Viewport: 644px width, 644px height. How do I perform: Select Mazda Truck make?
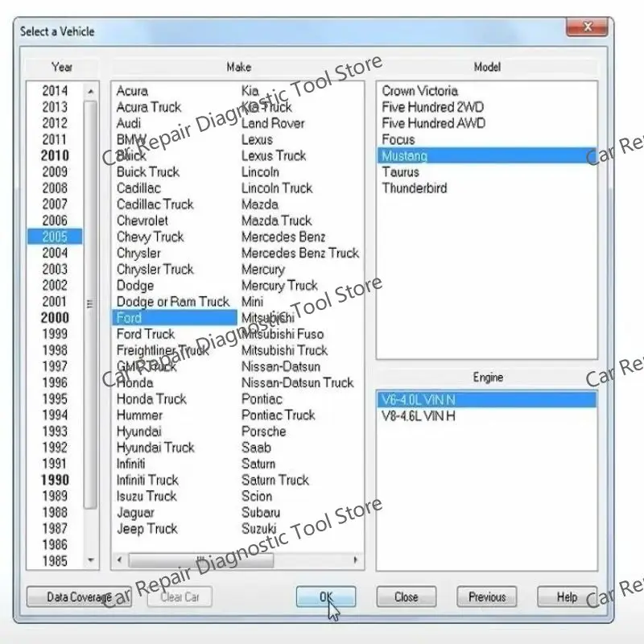tap(276, 221)
